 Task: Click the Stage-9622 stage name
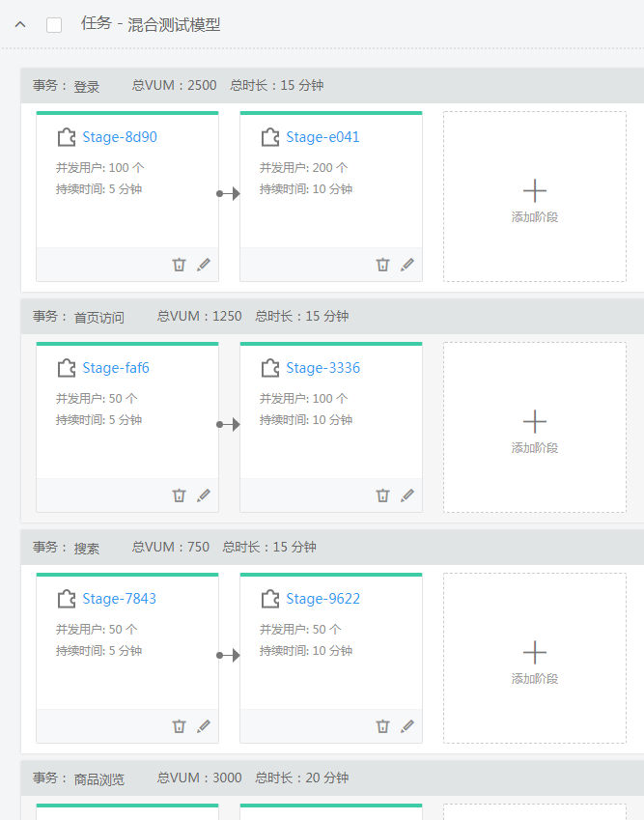pyautogui.click(x=322, y=599)
